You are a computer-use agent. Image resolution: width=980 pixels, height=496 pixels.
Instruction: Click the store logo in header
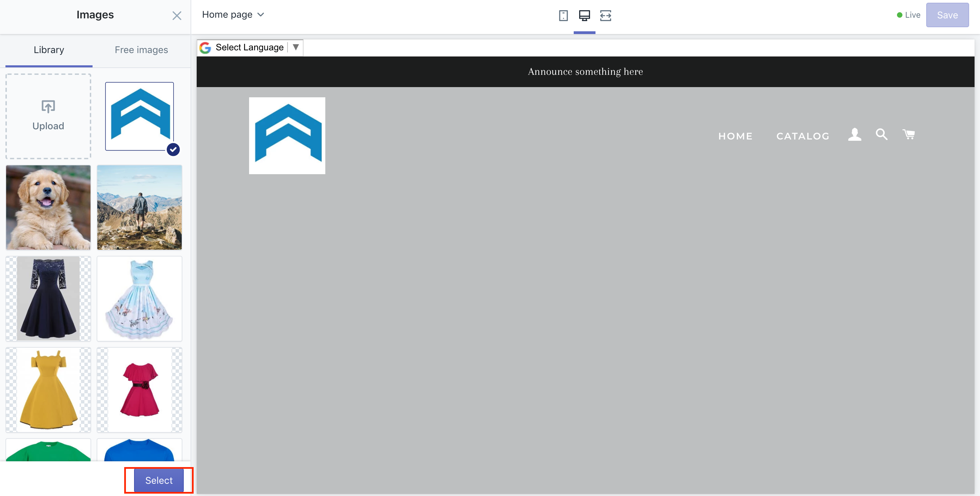click(x=287, y=135)
